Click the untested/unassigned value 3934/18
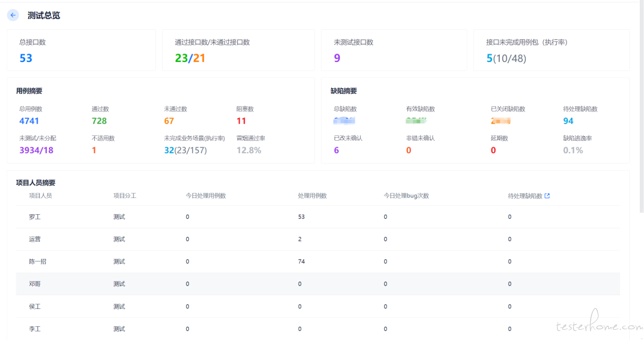 click(x=36, y=150)
